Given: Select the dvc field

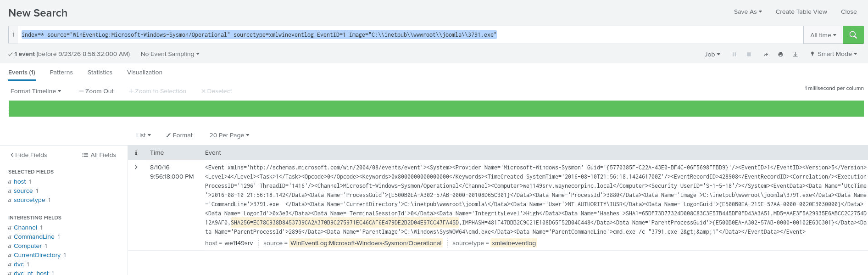Looking at the screenshot, I should (x=19, y=264).
